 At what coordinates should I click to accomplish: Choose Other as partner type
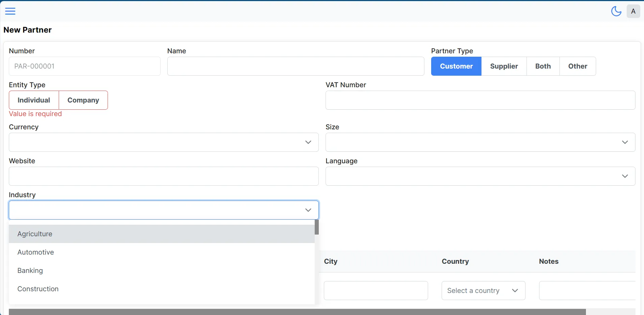[577, 66]
